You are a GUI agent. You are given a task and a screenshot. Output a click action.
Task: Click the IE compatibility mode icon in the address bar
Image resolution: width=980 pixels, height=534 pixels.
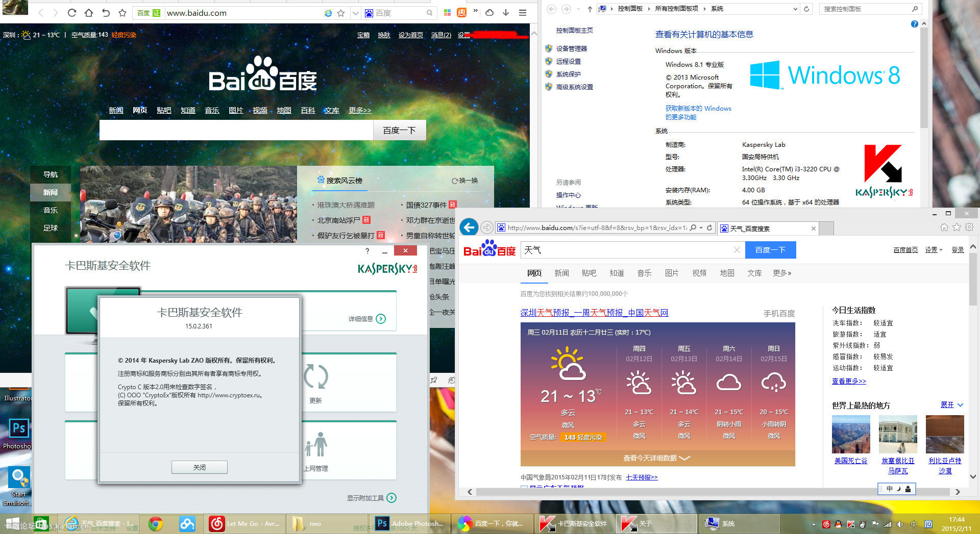point(328,13)
